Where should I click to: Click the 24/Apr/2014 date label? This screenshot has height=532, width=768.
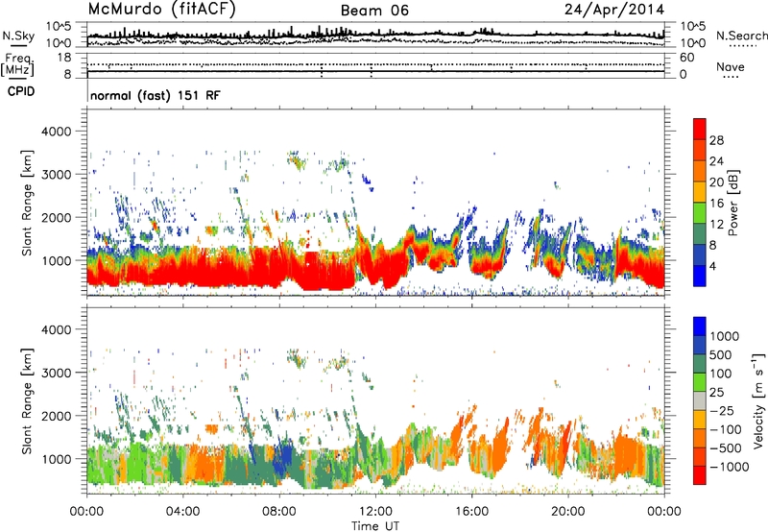pyautogui.click(x=614, y=10)
